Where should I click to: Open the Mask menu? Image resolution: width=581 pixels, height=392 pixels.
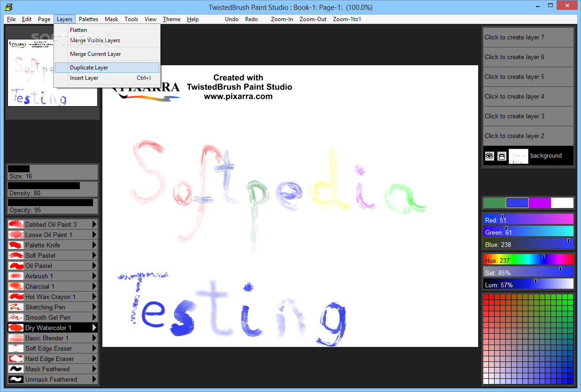click(111, 19)
